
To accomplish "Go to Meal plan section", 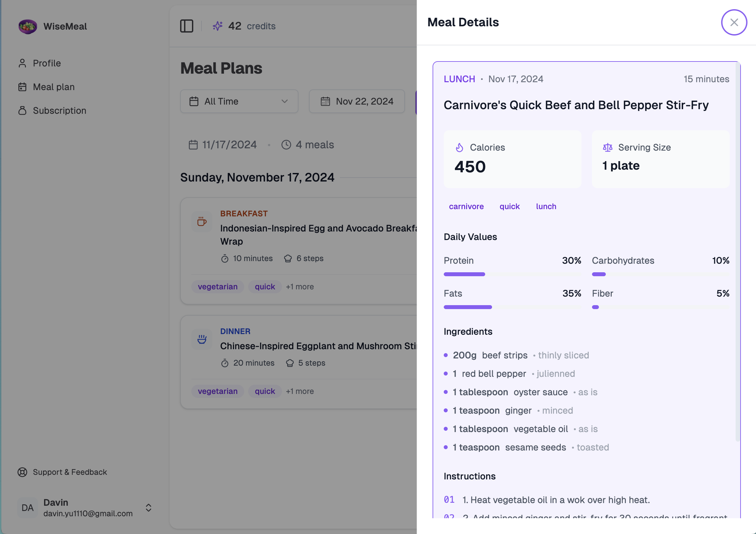I will pyautogui.click(x=54, y=87).
